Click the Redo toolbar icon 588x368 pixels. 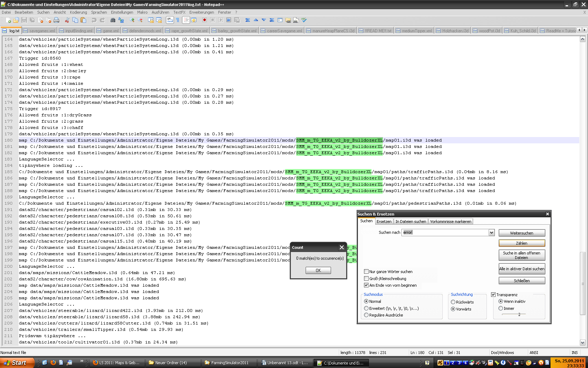tap(102, 20)
